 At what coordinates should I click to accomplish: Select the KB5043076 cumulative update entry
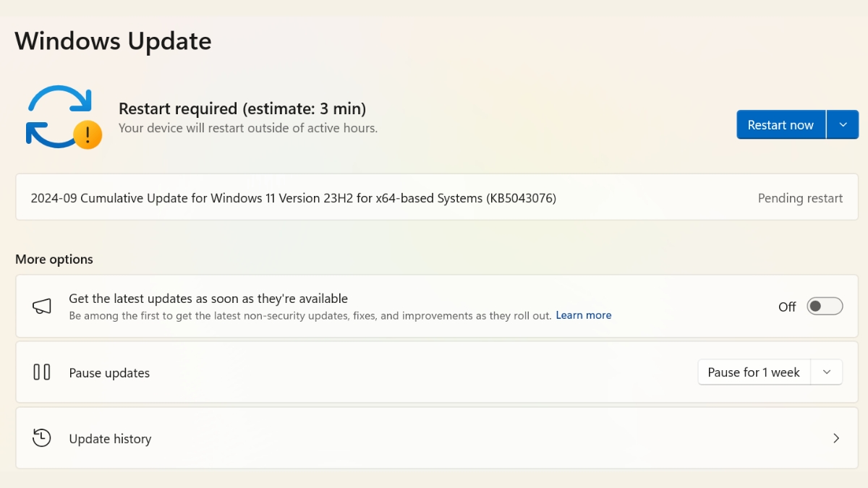[x=437, y=197]
